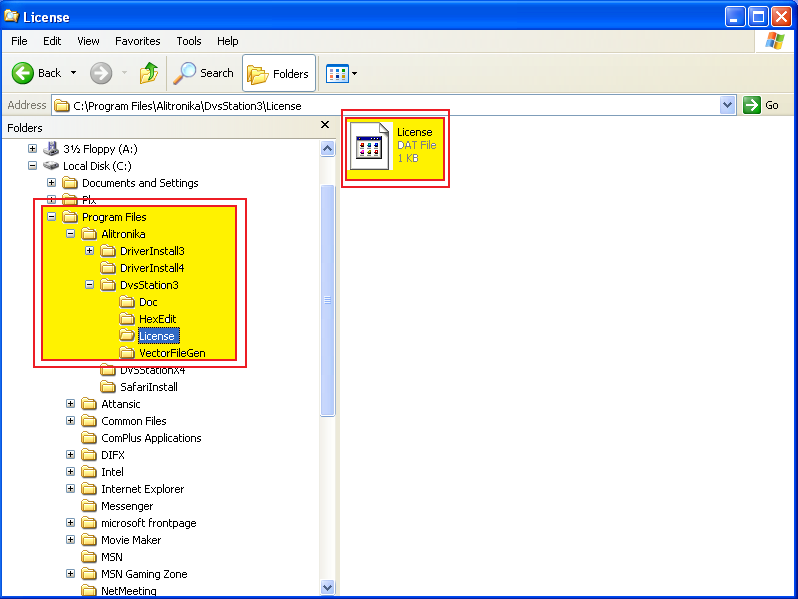Collapse the DvsStation3 folder node
Viewport: 798px width, 599px height.
[x=90, y=284]
